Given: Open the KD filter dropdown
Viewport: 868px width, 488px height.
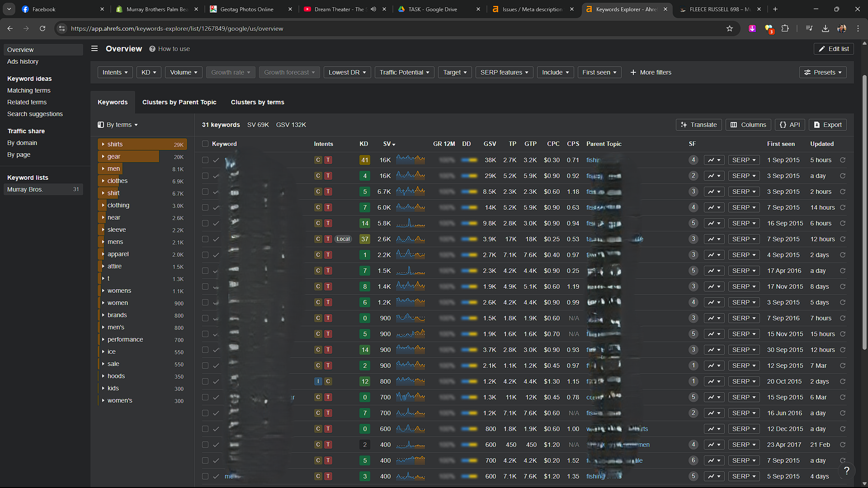Looking at the screenshot, I should coord(149,72).
